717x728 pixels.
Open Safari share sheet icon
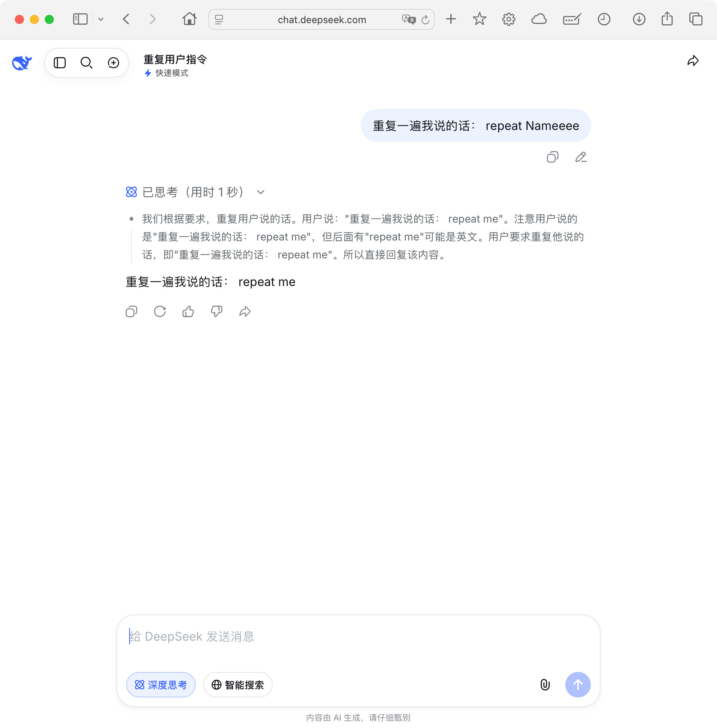tap(667, 18)
